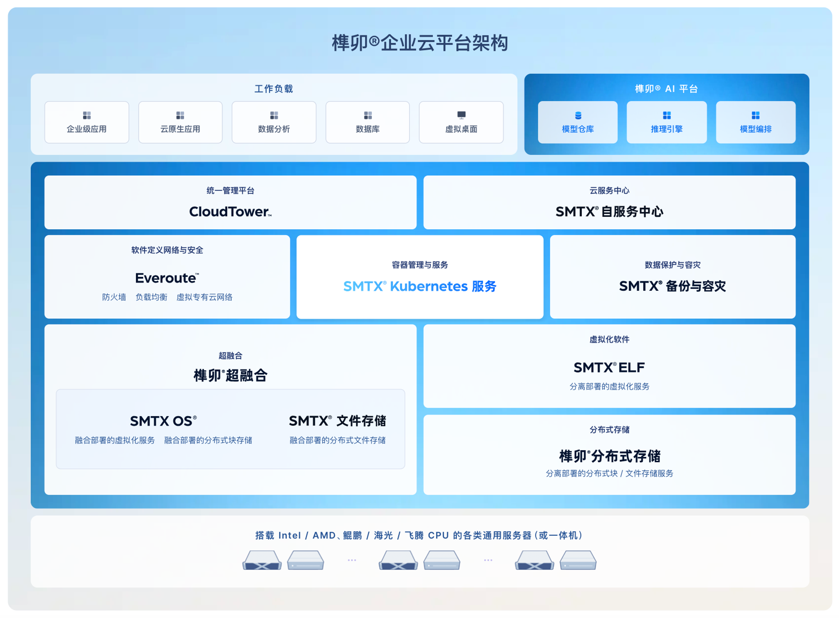
Task: Click the 企业级应用 grid icon
Action: click(x=87, y=115)
